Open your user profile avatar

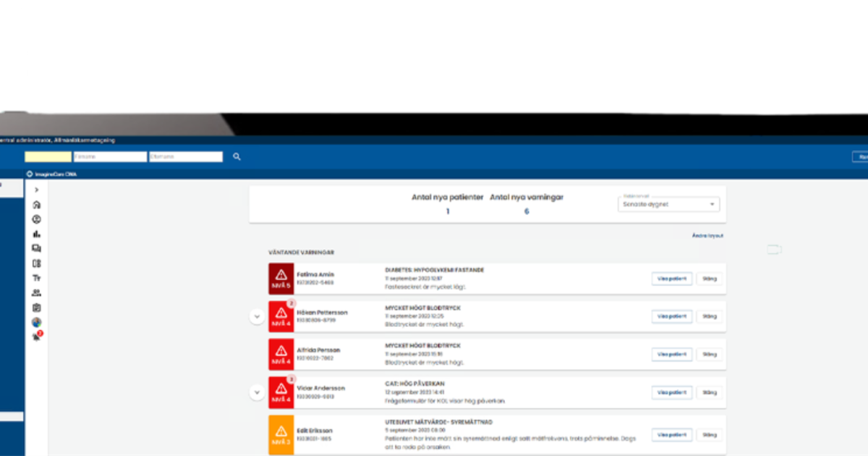point(36,321)
